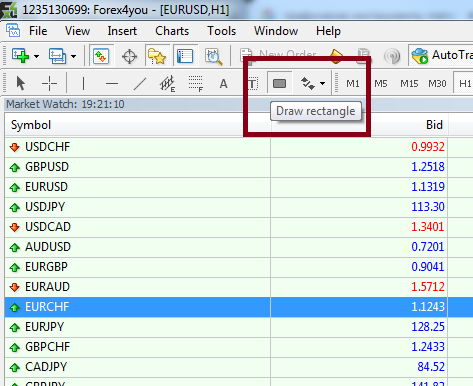The image size is (473, 386).
Task: Select the Draw trendline tool
Action: (140, 83)
